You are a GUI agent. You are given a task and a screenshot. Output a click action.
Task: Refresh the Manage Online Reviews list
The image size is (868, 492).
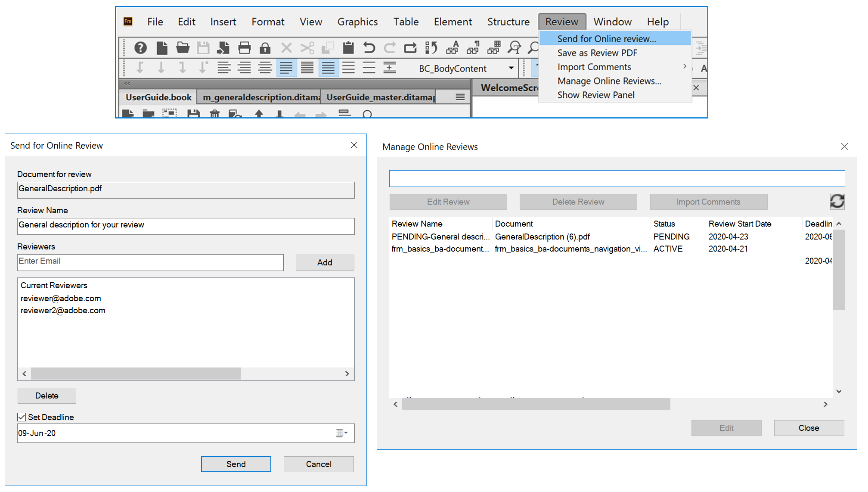tap(837, 201)
